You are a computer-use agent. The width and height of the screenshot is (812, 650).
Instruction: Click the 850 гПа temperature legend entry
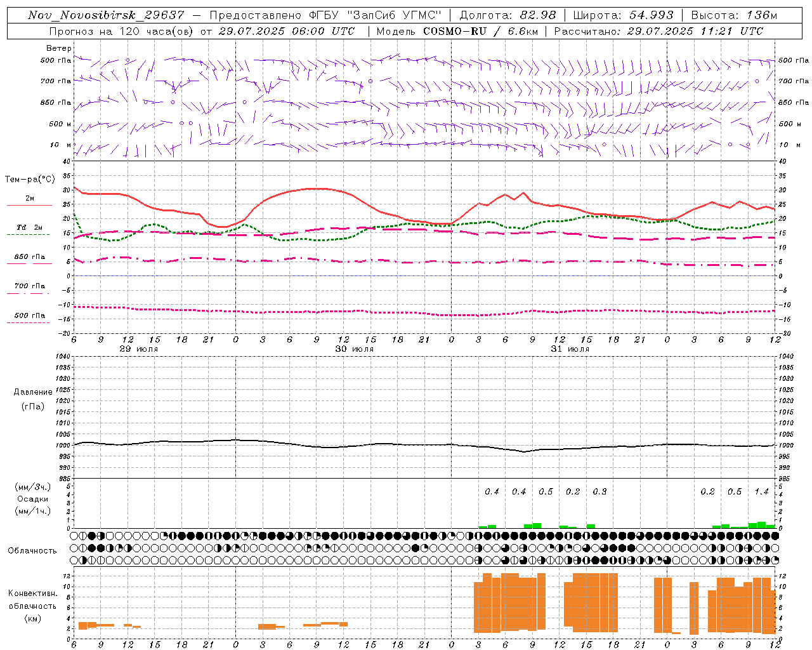29,257
